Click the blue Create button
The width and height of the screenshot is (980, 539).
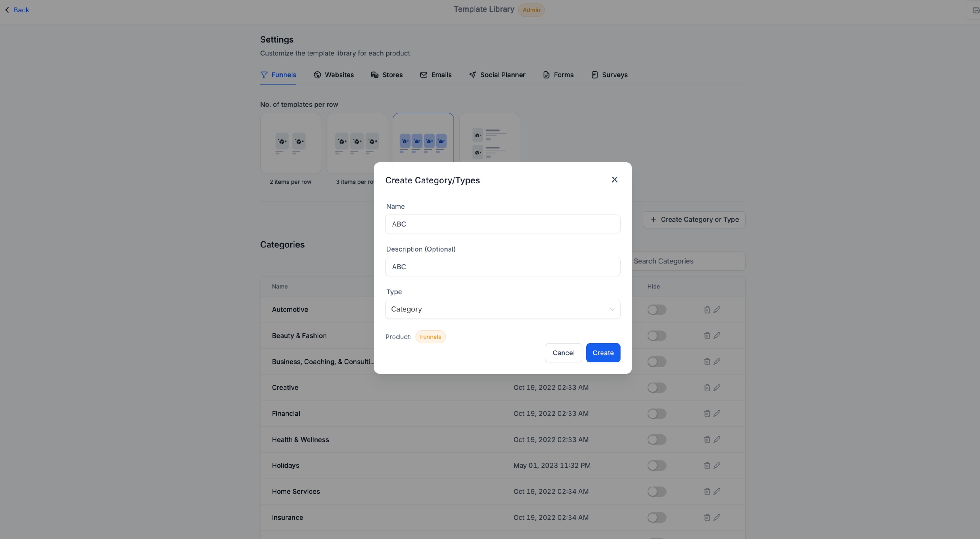tap(603, 353)
